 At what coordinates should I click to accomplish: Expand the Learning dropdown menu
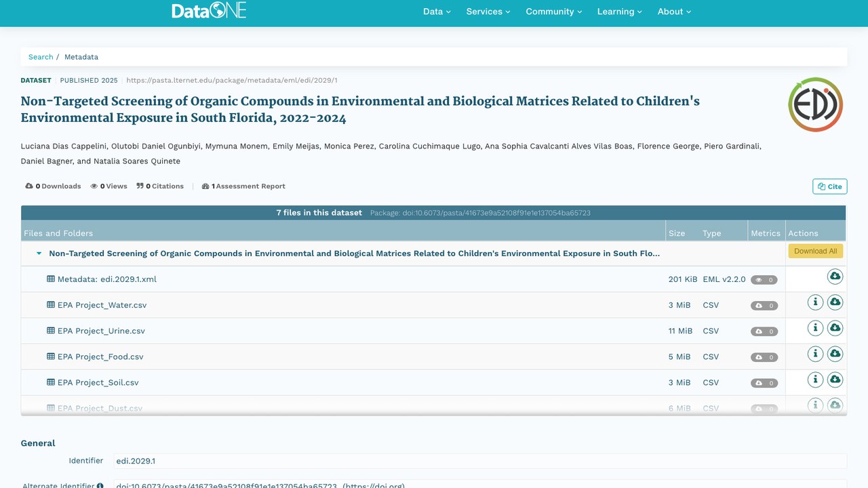tap(620, 12)
